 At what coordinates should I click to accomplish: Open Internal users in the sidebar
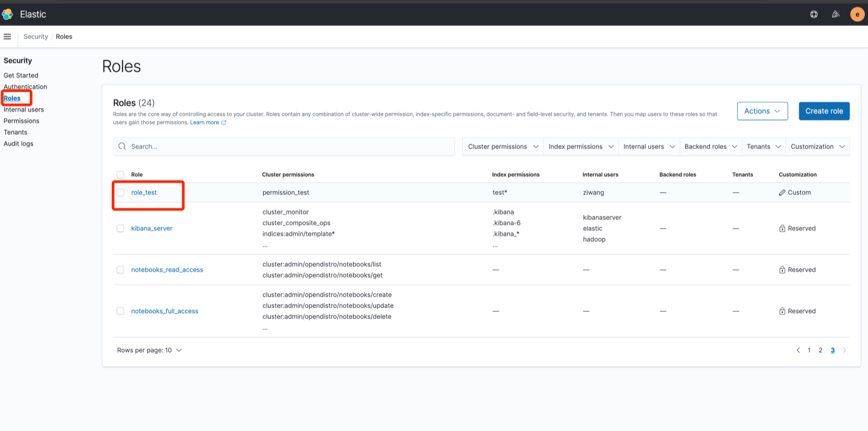click(x=24, y=110)
